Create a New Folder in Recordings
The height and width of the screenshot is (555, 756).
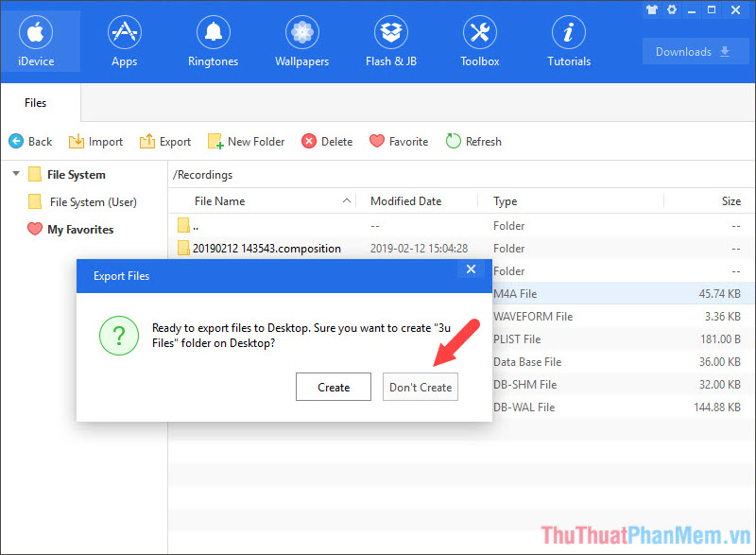point(246,141)
